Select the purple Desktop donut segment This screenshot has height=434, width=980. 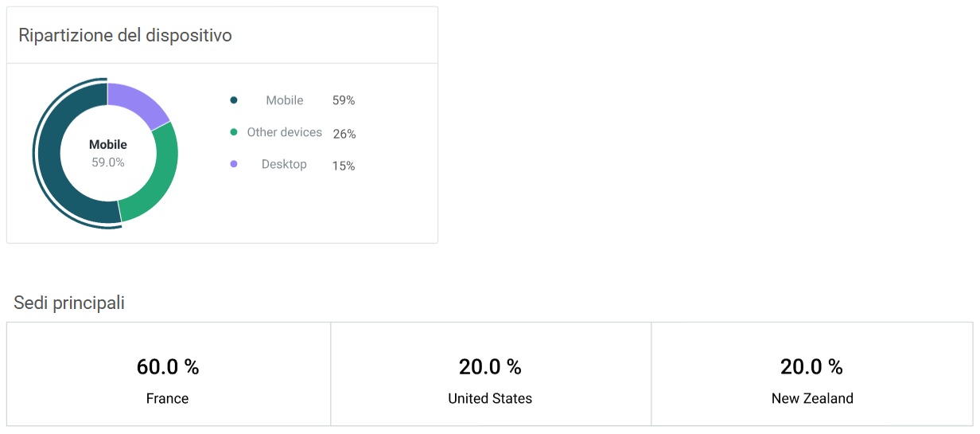tap(135, 103)
